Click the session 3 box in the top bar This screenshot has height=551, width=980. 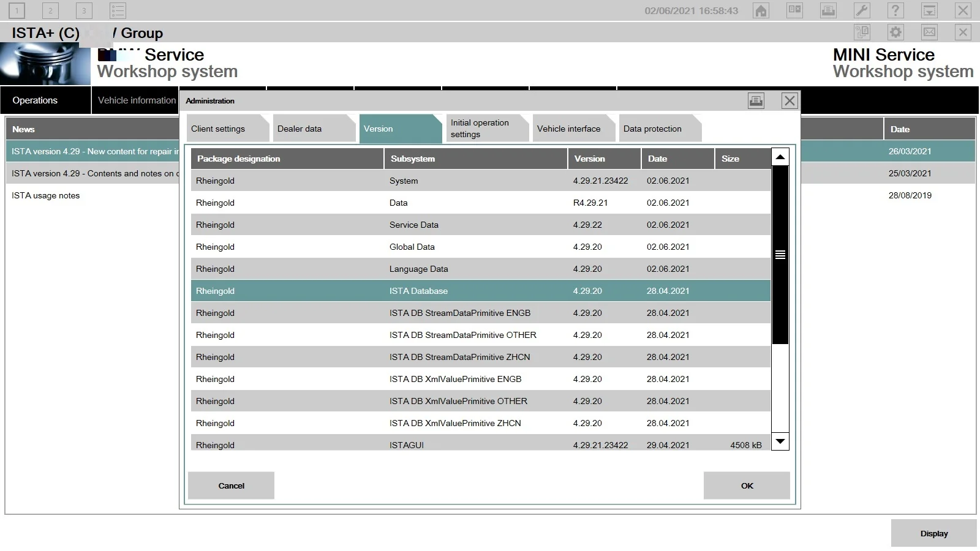(x=85, y=10)
